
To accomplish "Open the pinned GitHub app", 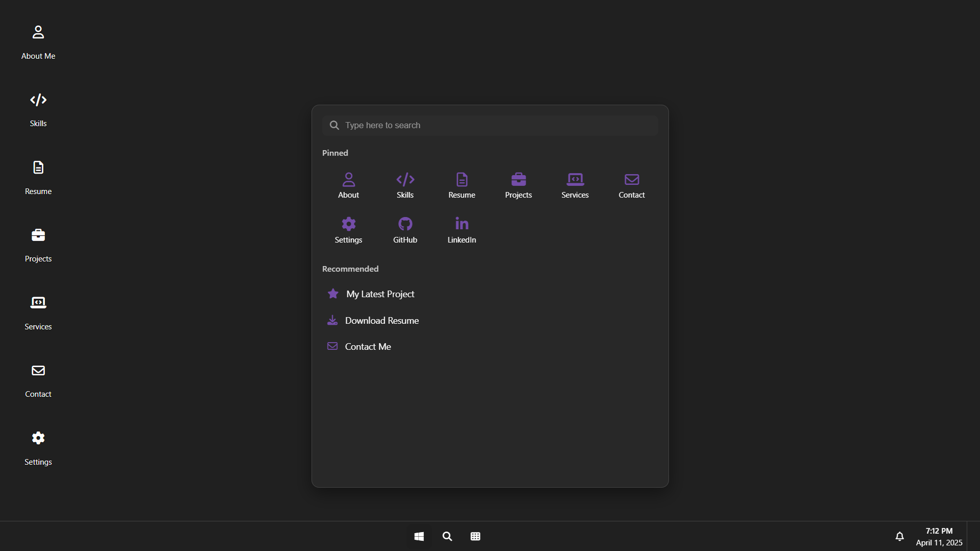I will coord(405,230).
